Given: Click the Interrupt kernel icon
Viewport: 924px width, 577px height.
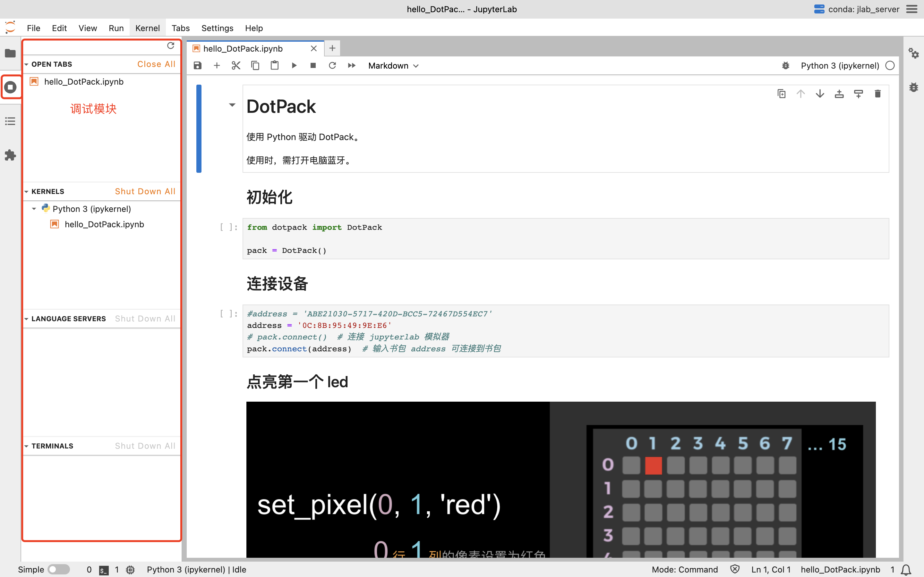Looking at the screenshot, I should [313, 65].
